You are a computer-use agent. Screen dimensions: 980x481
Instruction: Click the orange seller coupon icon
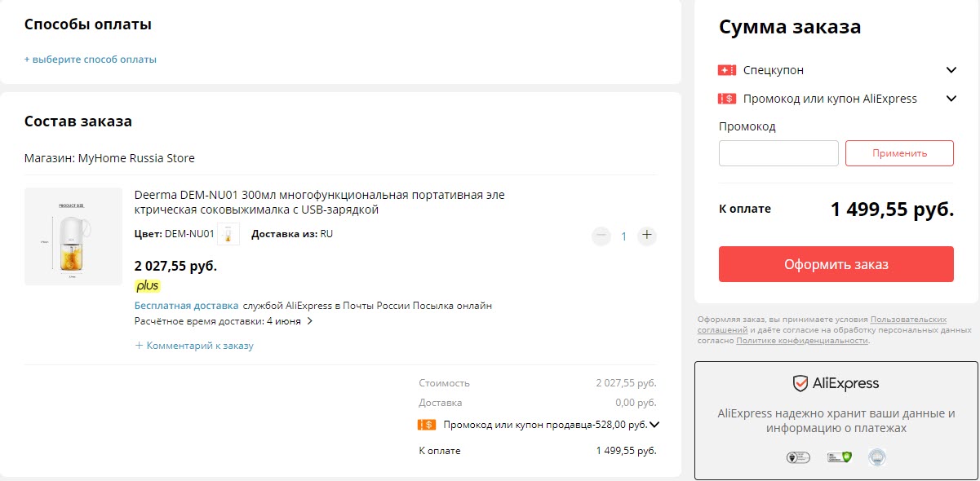point(426,425)
